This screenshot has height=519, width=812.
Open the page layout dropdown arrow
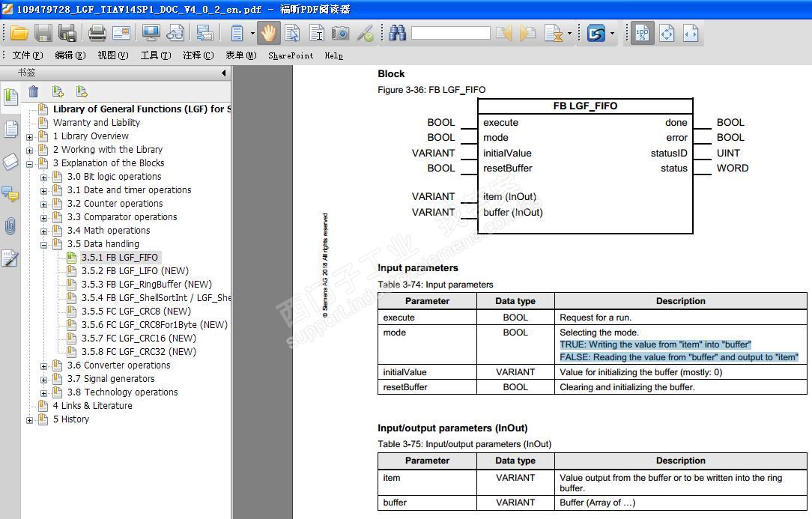click(252, 34)
